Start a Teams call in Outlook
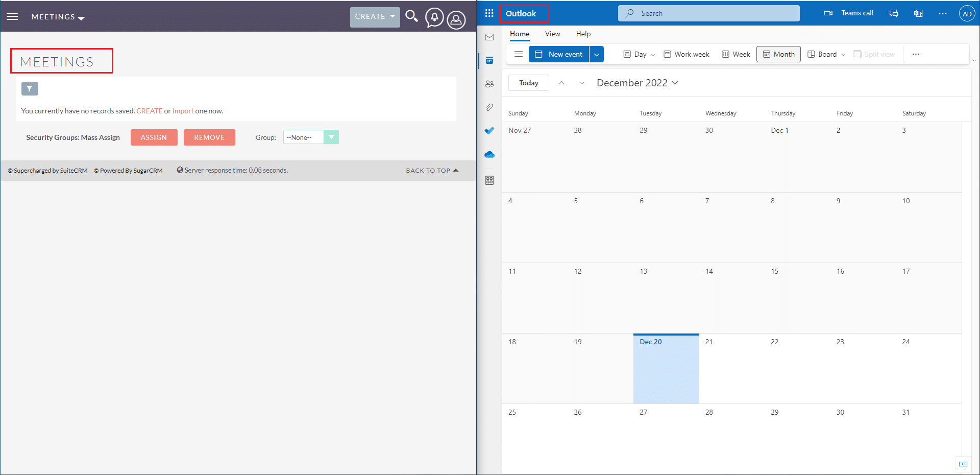This screenshot has height=475, width=980. click(x=848, y=13)
